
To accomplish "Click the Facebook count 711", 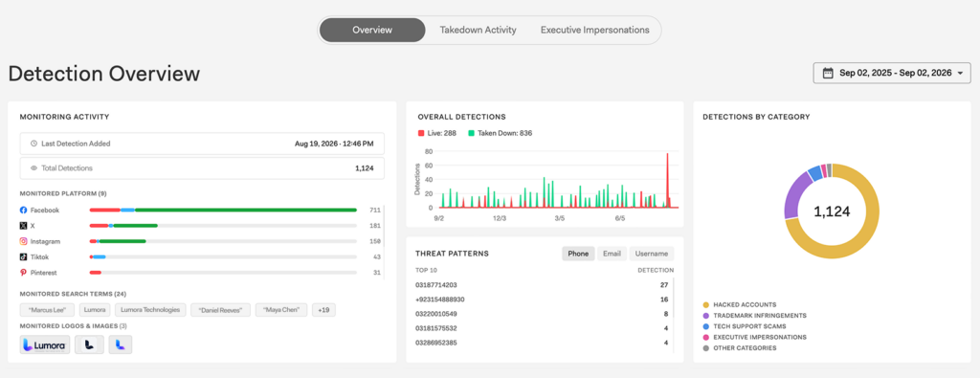I will (x=375, y=210).
